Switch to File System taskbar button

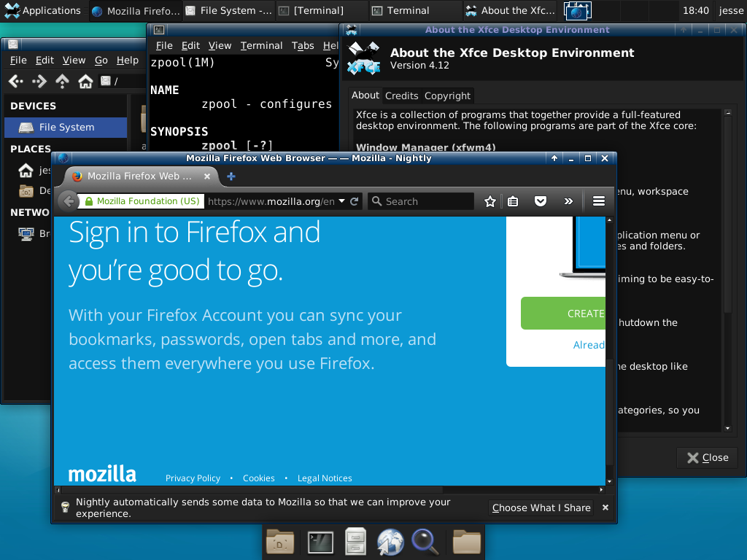click(x=229, y=10)
